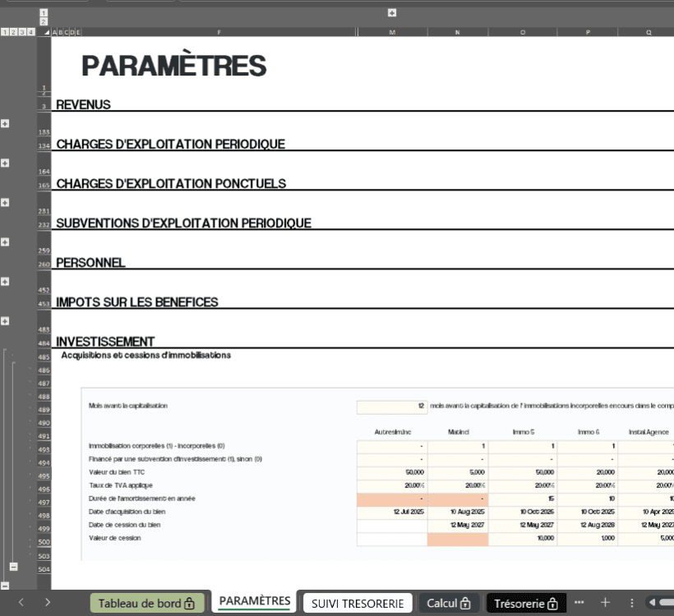Screen dimensions: 674x616
Task: Show row outline level 1
Action: (5, 32)
